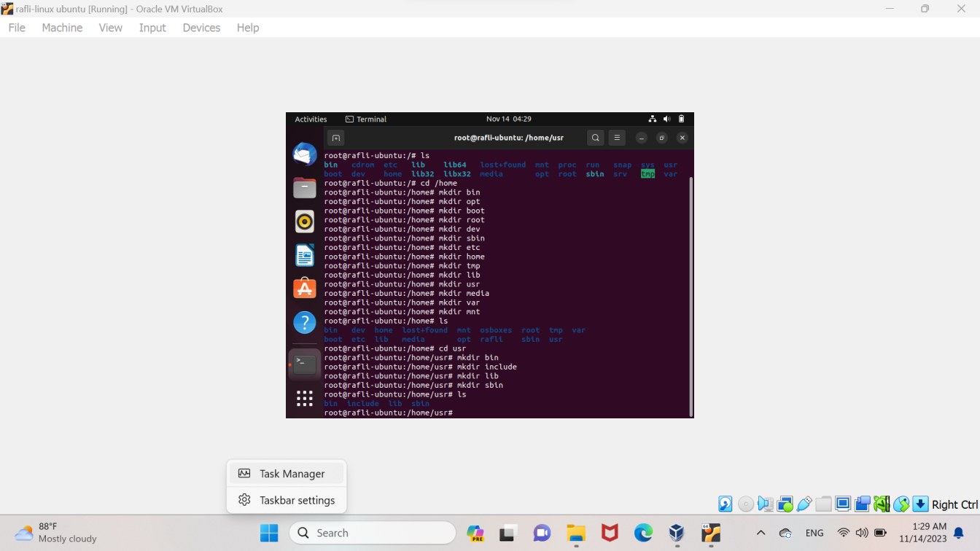Click the hard disk activity status icon
This screenshot has width=980, height=551.
[726, 504]
